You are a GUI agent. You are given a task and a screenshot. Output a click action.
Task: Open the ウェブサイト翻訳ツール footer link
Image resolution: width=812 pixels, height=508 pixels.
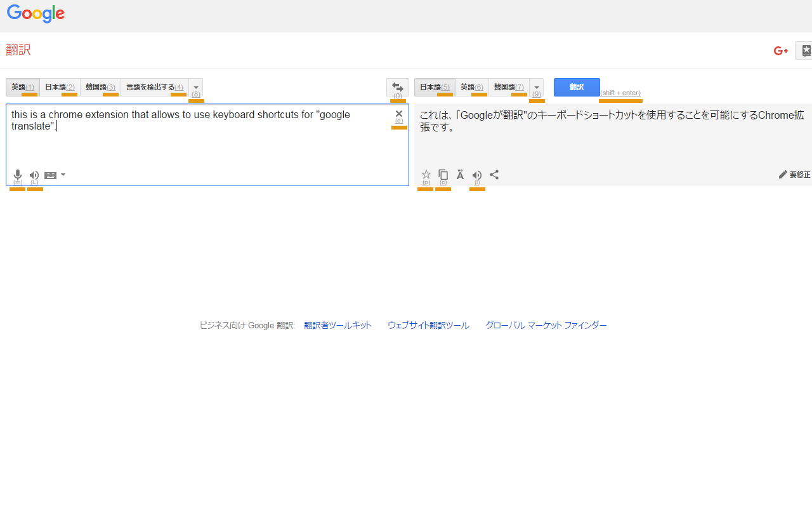click(428, 324)
